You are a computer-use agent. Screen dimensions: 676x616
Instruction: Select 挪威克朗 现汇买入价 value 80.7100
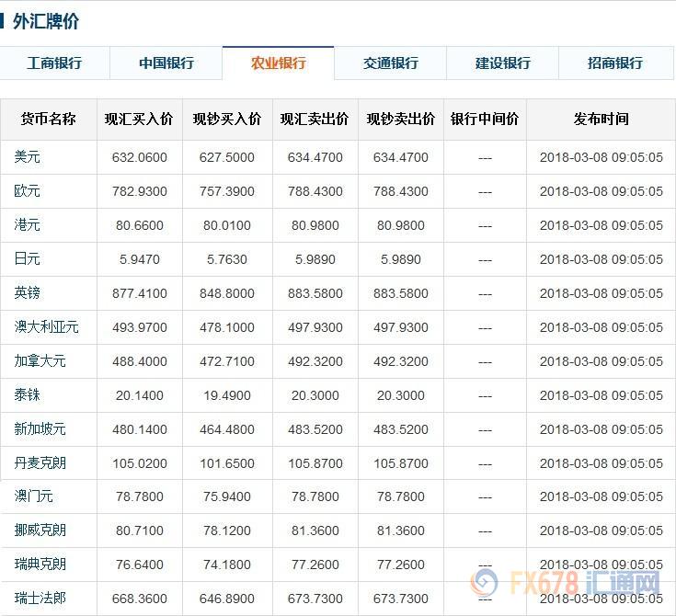139,530
